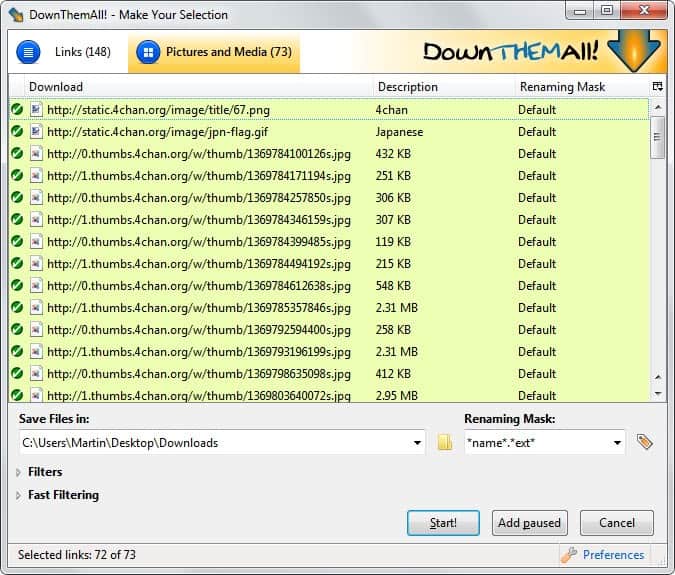
Task: Sort by the Description column header
Action: (x=443, y=87)
